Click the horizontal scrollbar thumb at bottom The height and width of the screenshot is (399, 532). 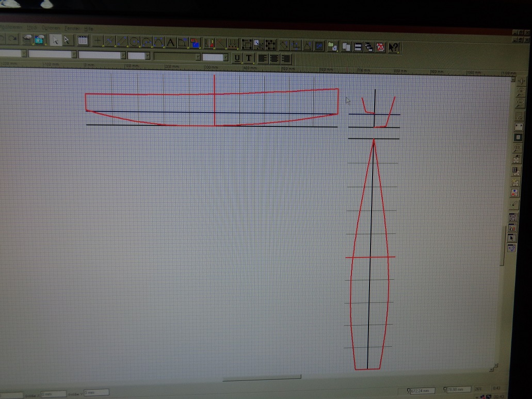261,378
